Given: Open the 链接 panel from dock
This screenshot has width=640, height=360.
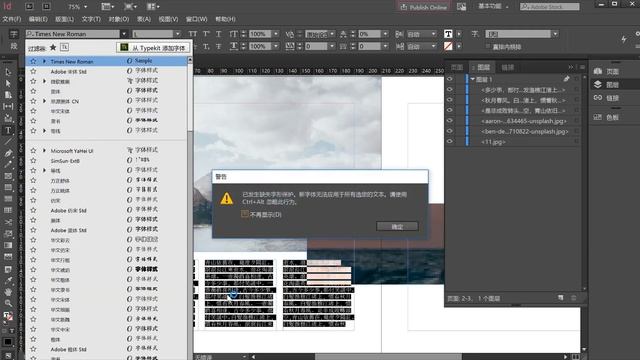Looking at the screenshot, I should point(607,98).
